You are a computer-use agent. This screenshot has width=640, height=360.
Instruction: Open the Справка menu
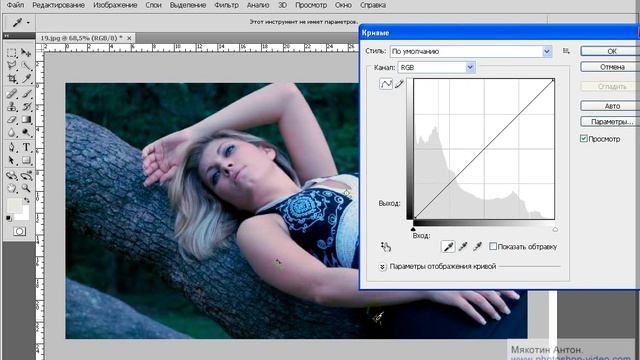pyautogui.click(x=373, y=5)
